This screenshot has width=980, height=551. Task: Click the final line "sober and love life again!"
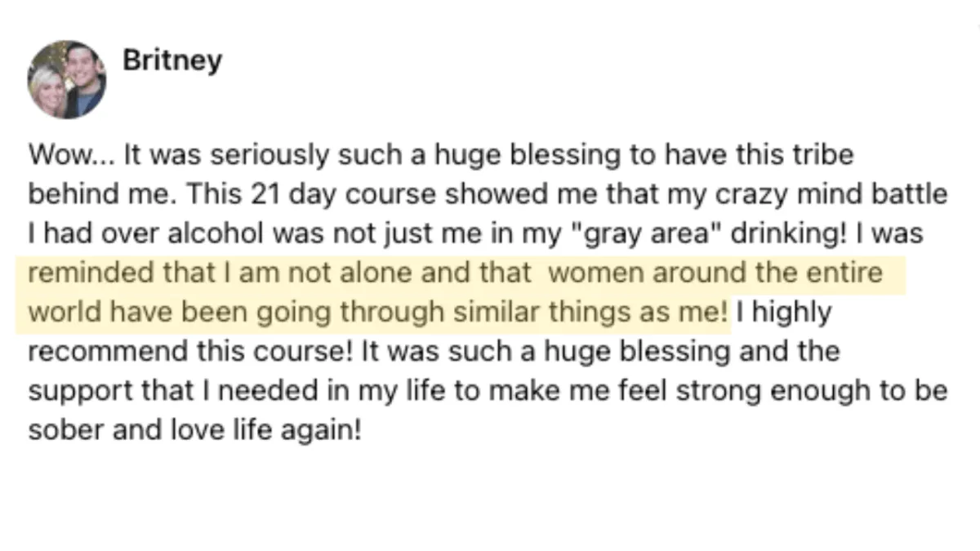tap(194, 430)
